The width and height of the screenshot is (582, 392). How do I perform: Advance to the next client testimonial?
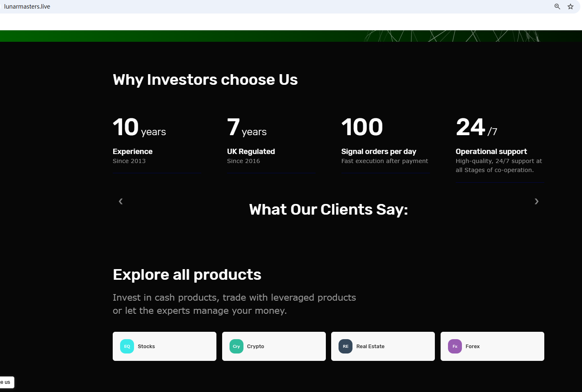point(537,201)
